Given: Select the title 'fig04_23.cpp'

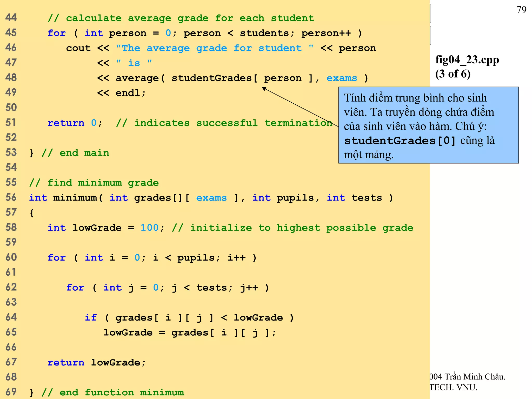Looking at the screenshot, I should [x=467, y=60].
